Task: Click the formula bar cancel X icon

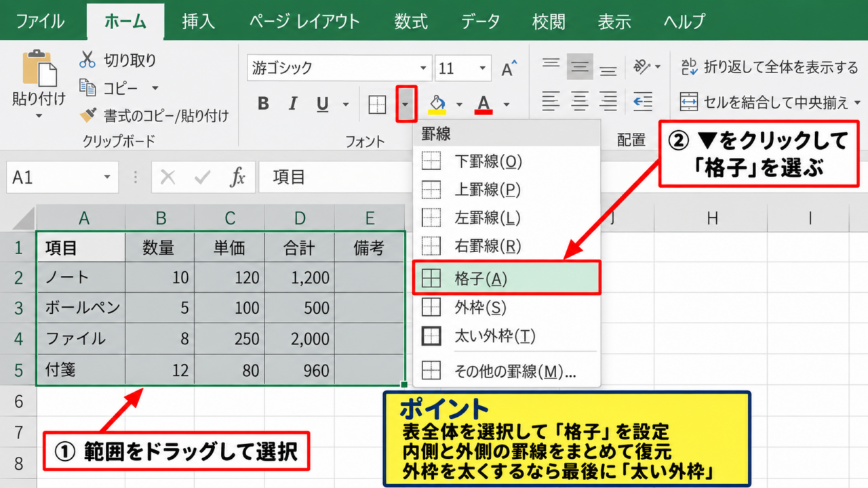Action: click(168, 178)
